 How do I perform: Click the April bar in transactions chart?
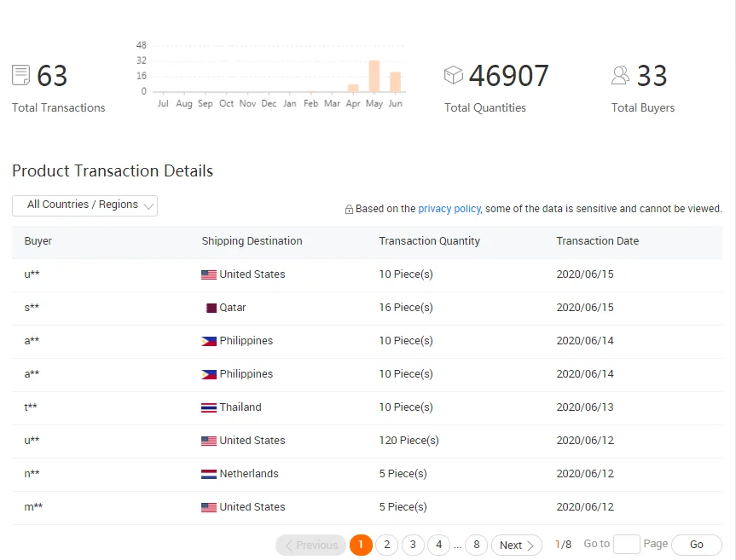(x=353, y=88)
